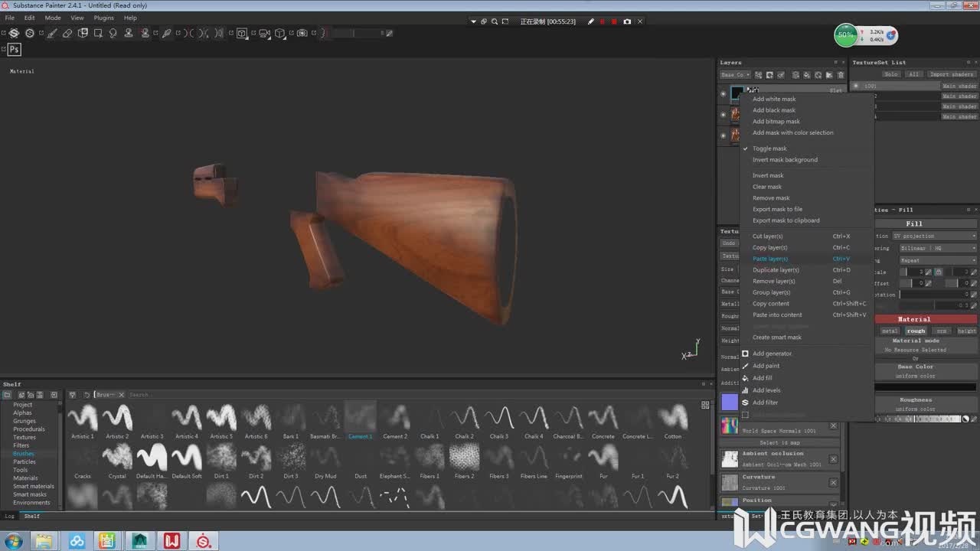Select the Paint brush tool in toolbar
Viewport: 980px width, 551px height.
[52, 33]
